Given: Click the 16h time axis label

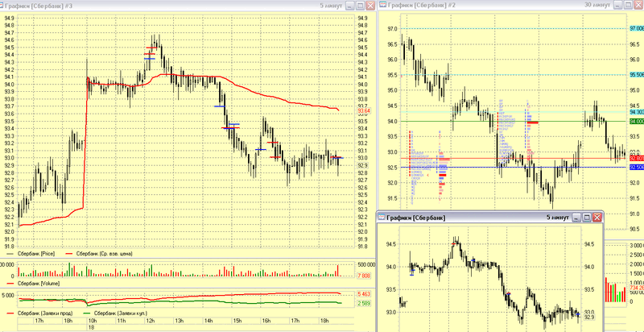Looking at the screenshot, I should 266,320.
